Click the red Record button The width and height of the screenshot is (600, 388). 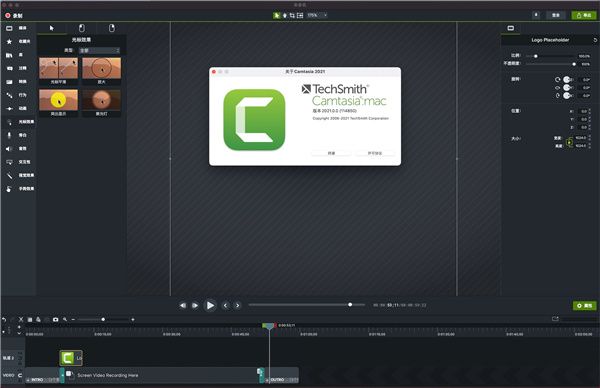[14, 16]
